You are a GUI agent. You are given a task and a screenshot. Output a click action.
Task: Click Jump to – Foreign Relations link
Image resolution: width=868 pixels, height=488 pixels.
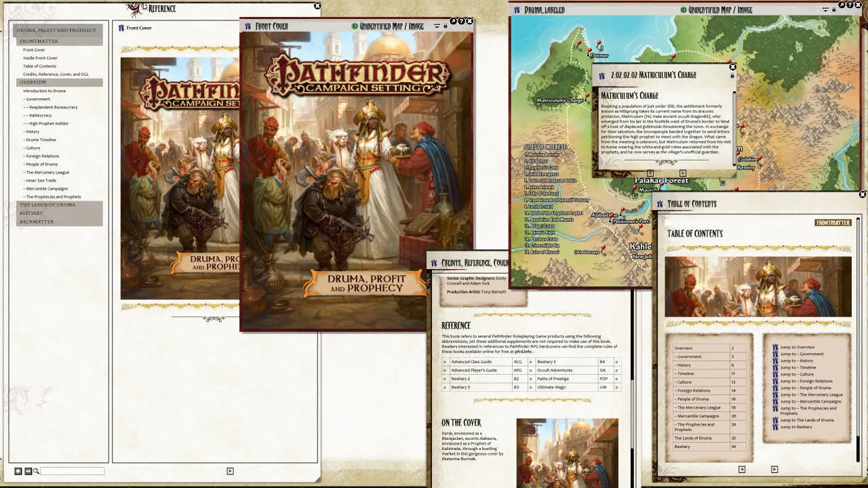806,381
